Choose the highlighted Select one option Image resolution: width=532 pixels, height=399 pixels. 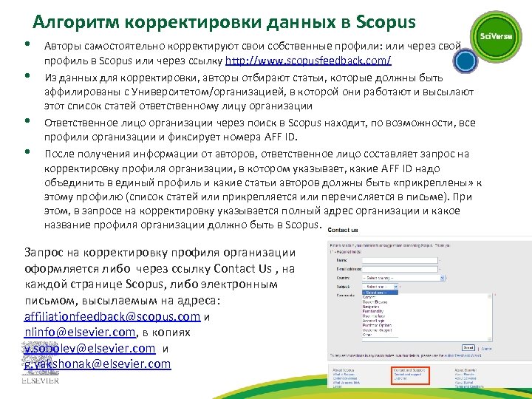(x=380, y=293)
